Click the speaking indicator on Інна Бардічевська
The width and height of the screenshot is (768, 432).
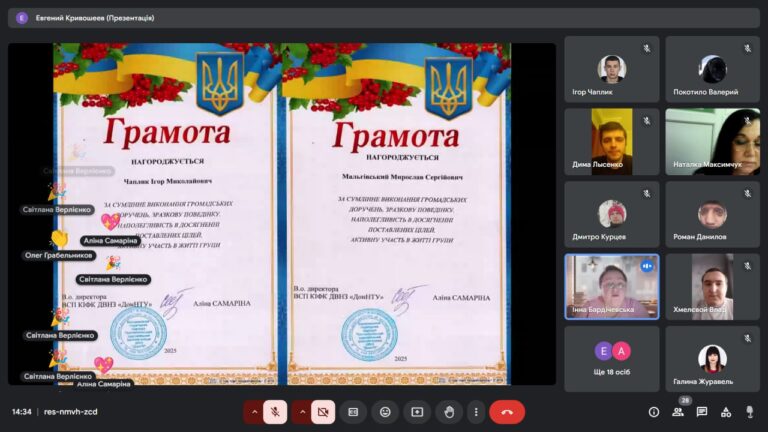tap(647, 266)
